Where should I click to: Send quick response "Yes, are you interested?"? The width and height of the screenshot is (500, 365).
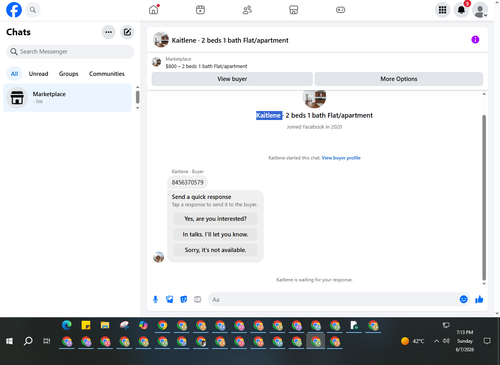(215, 219)
